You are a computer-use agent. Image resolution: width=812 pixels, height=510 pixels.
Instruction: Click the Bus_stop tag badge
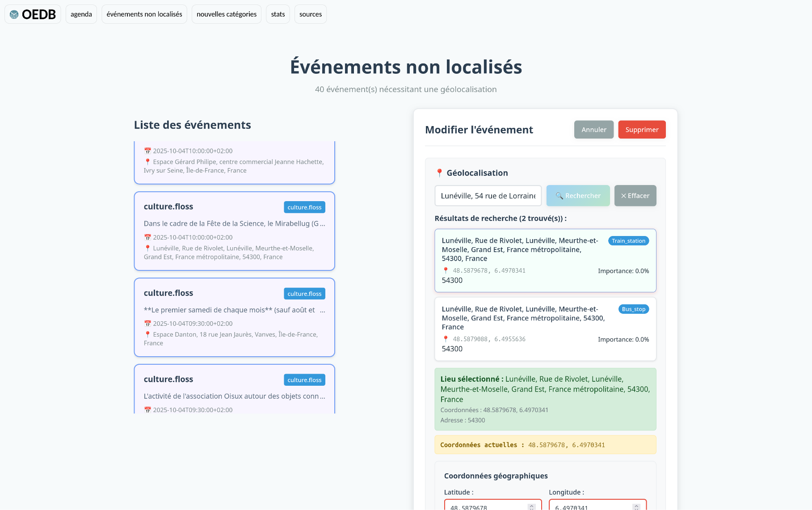coord(633,309)
